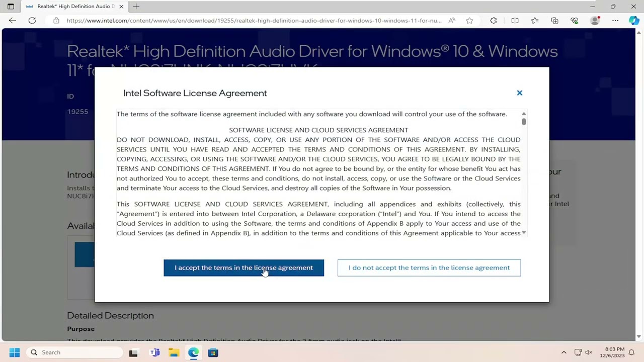The width and height of the screenshot is (644, 362).
Task: Show hidden system tray icons
Action: (x=563, y=352)
